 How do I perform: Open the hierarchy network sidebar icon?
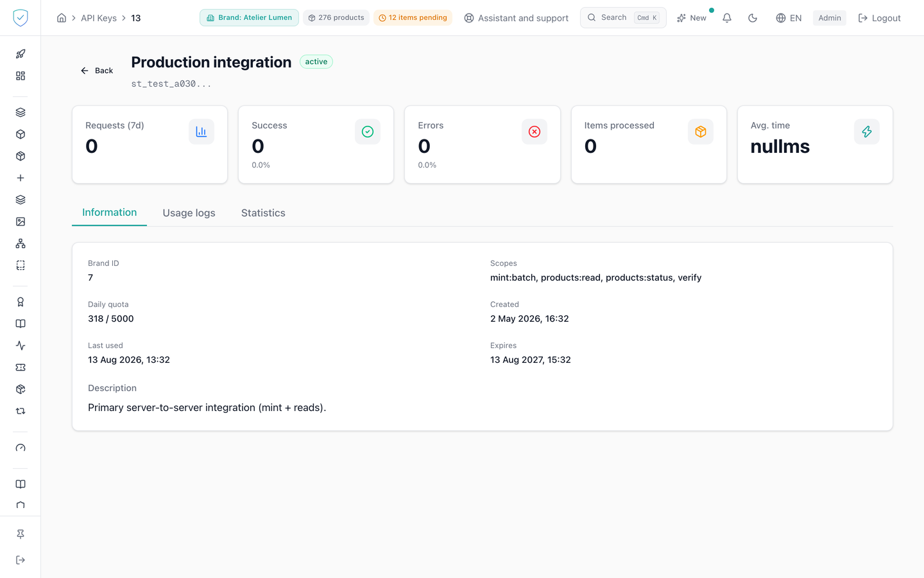pos(21,243)
